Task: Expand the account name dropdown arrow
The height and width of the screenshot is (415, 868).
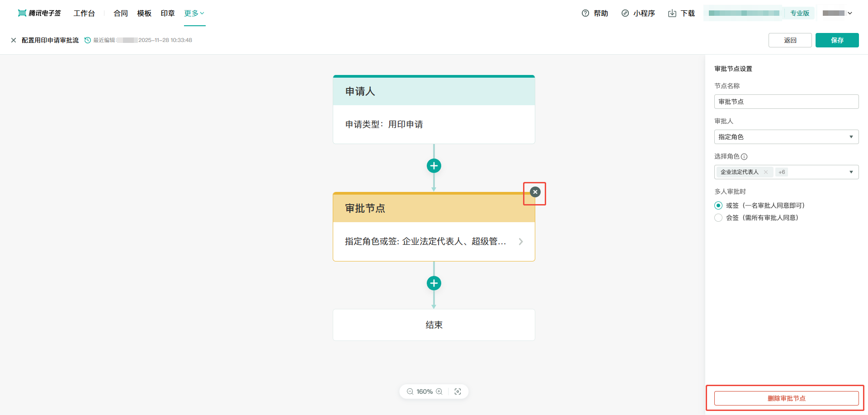Action: click(850, 13)
